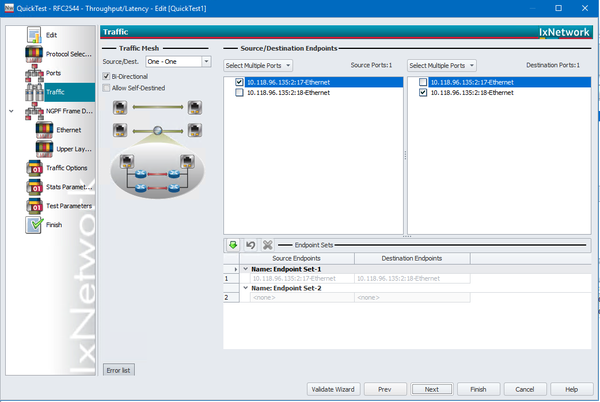Open the Error list tab
This screenshot has height=402, width=600.
118,370
